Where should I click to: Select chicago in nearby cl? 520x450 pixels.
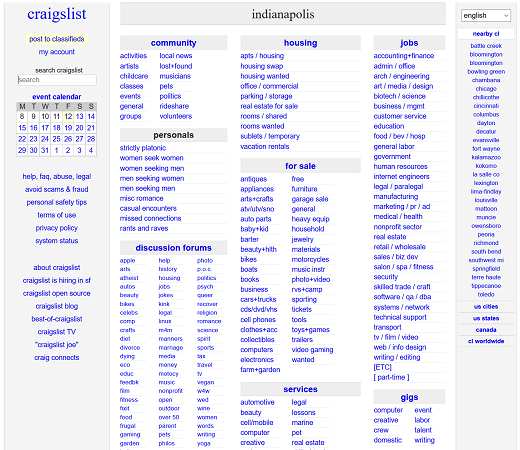486,89
